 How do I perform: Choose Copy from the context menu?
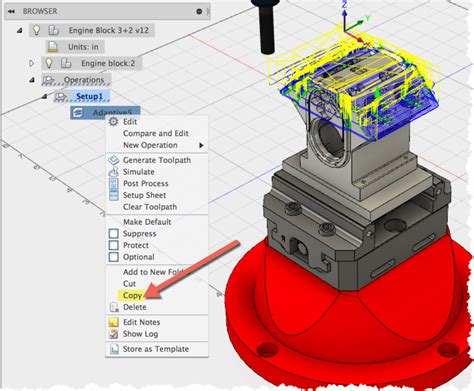pos(132,295)
